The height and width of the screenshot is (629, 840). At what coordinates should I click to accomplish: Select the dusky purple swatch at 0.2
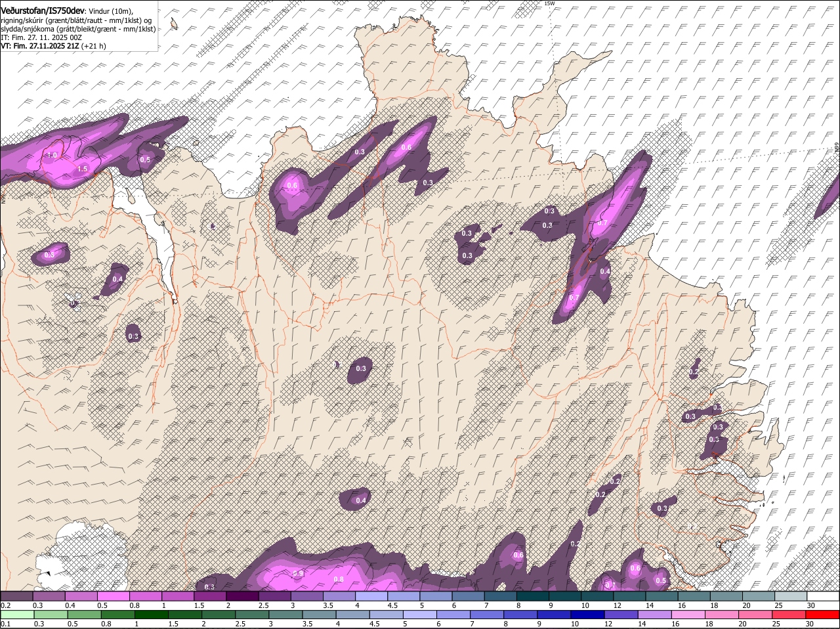[16, 596]
